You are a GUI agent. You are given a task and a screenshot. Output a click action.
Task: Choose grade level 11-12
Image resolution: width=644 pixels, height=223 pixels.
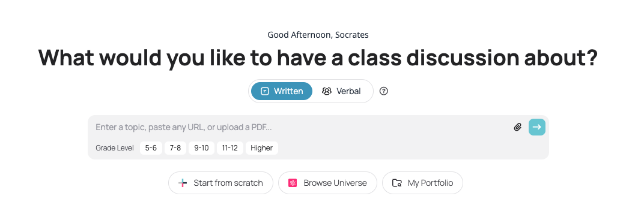click(x=230, y=148)
